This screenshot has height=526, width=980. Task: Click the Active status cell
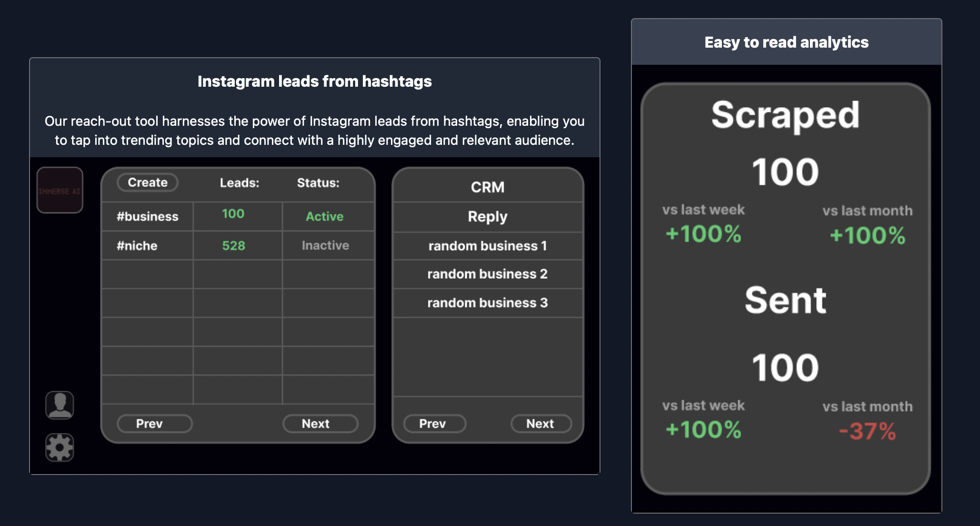[325, 217]
